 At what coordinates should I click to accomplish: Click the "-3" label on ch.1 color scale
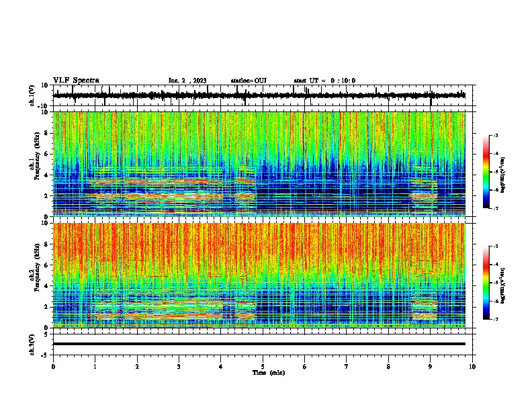point(495,135)
